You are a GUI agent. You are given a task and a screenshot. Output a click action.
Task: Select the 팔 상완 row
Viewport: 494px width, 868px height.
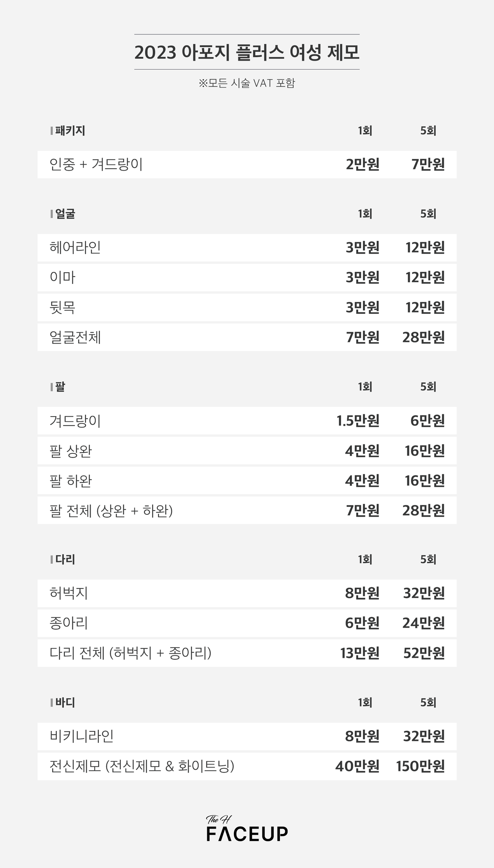tap(247, 451)
